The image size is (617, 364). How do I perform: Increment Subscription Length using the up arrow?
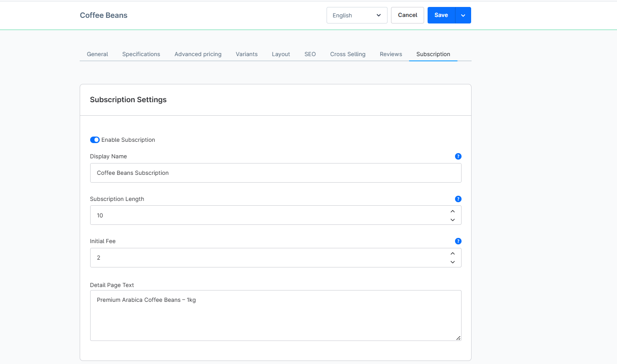pyautogui.click(x=452, y=211)
